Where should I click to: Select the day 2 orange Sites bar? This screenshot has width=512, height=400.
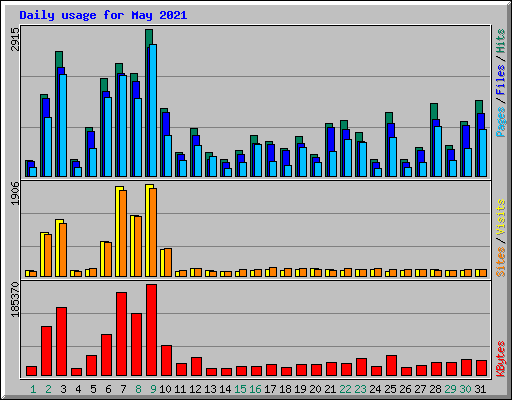tap(48, 255)
